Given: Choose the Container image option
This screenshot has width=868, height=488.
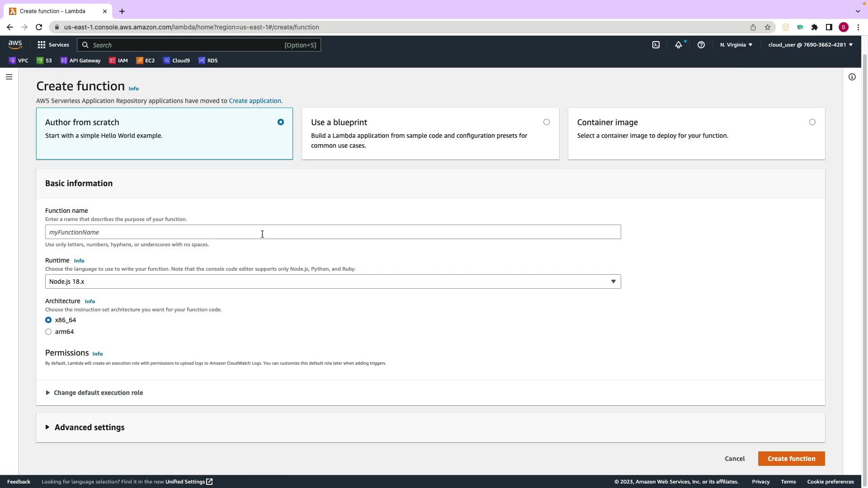Looking at the screenshot, I should coord(812,122).
